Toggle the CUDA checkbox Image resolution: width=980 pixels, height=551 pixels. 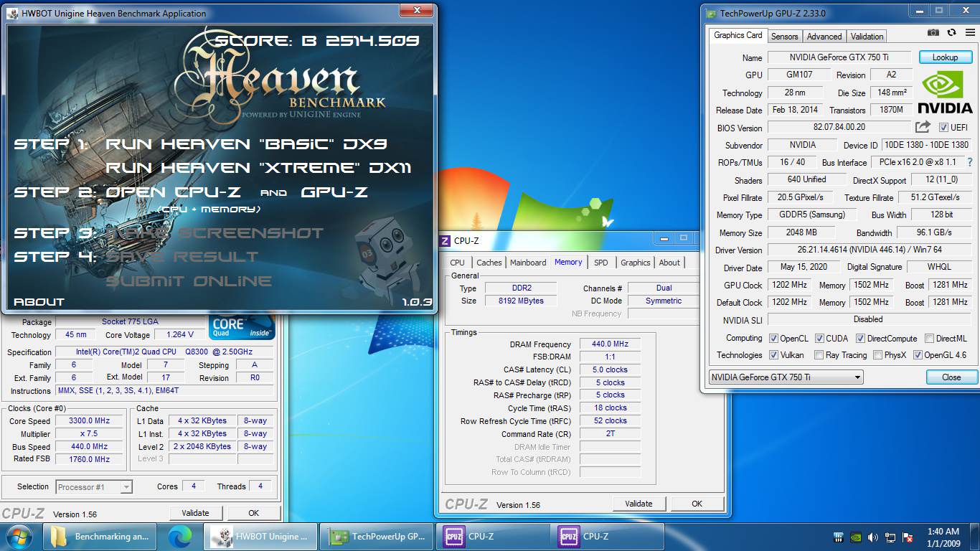click(x=819, y=339)
